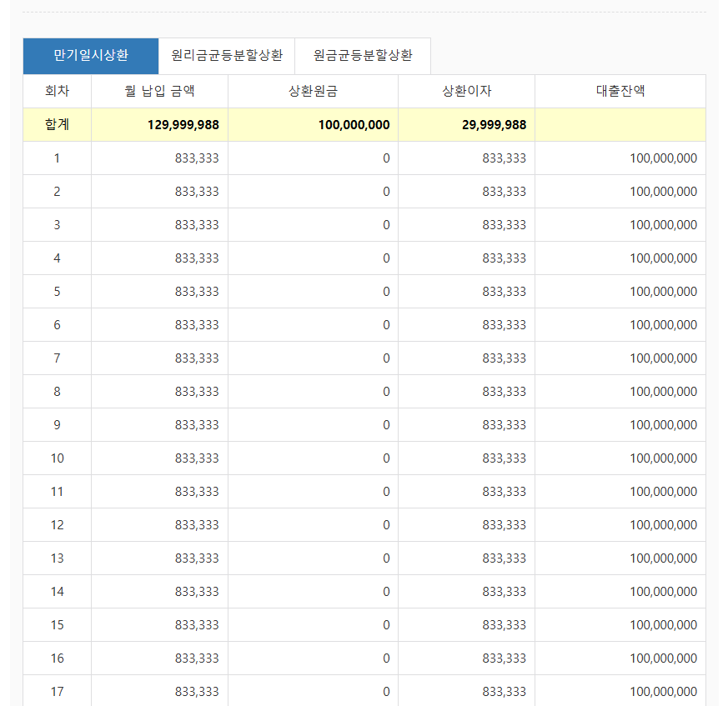
Task: Select installment number 1 cell
Action: (x=57, y=158)
